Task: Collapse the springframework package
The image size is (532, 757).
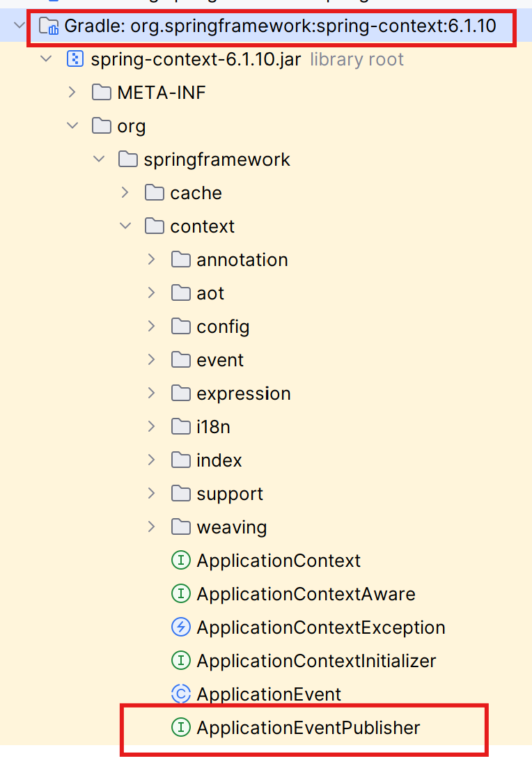Action: 99,159
